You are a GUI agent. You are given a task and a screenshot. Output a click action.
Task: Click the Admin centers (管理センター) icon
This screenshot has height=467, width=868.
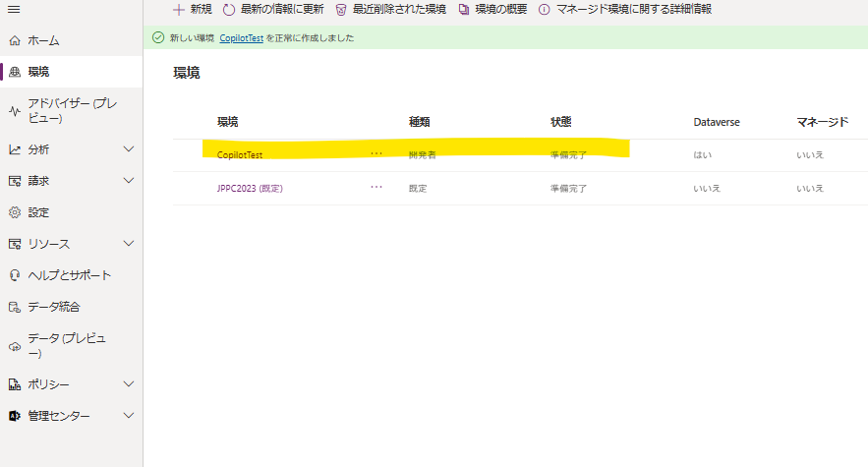15,416
